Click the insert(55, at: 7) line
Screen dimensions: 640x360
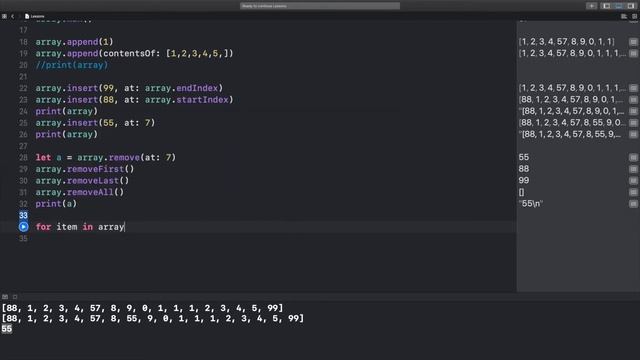click(x=95, y=123)
